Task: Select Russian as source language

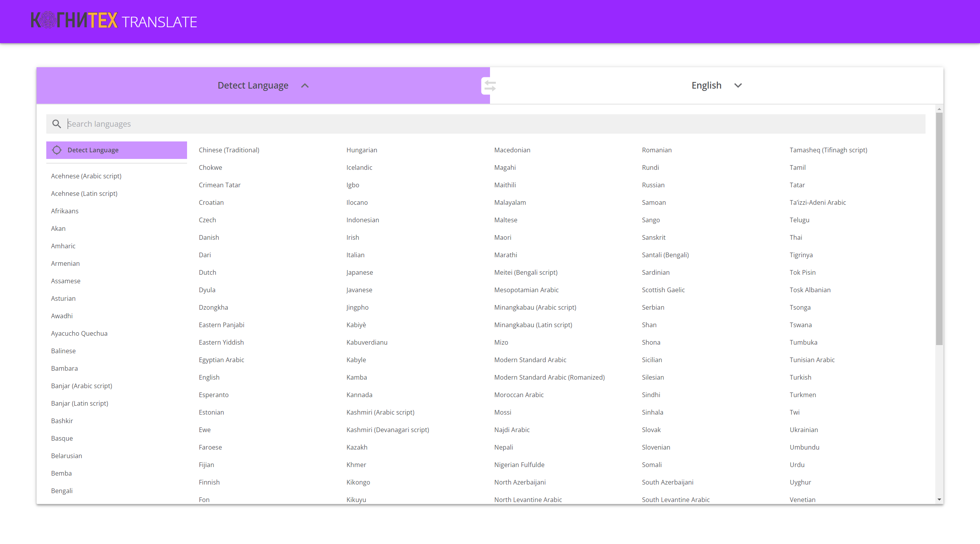Action: (x=653, y=185)
